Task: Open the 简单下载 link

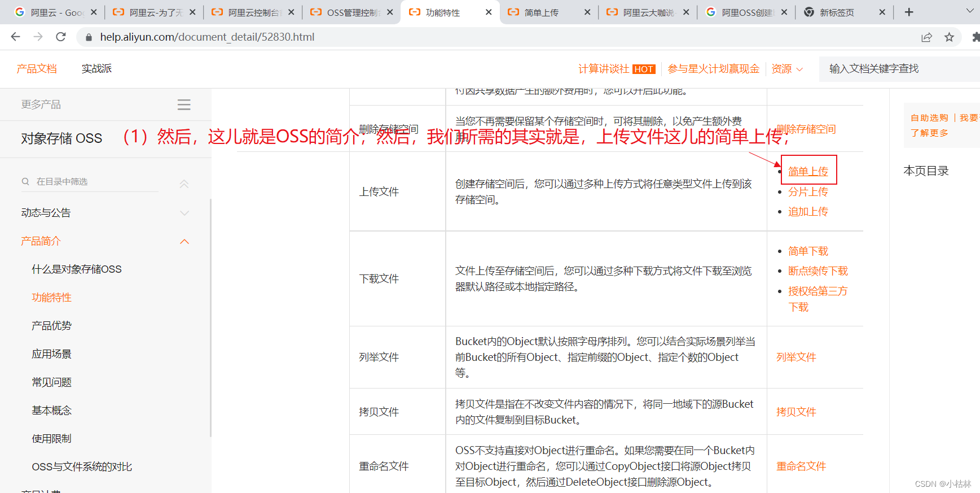Action: pyautogui.click(x=808, y=251)
